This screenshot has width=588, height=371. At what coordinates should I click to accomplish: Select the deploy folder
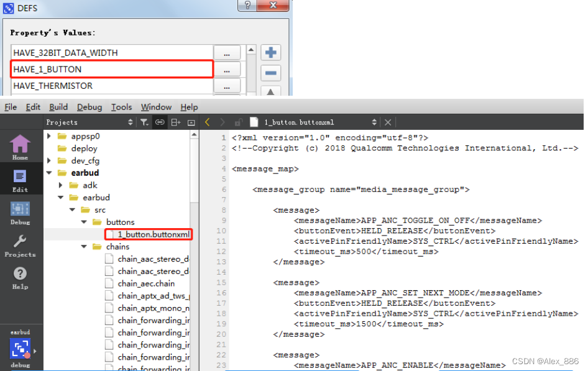[x=84, y=149]
